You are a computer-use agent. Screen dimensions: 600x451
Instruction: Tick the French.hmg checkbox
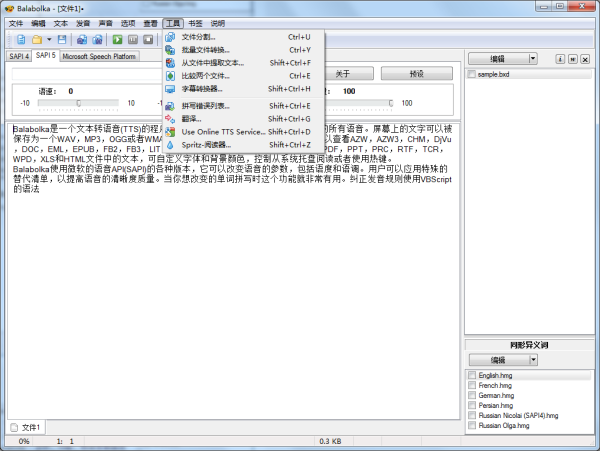(x=472, y=385)
